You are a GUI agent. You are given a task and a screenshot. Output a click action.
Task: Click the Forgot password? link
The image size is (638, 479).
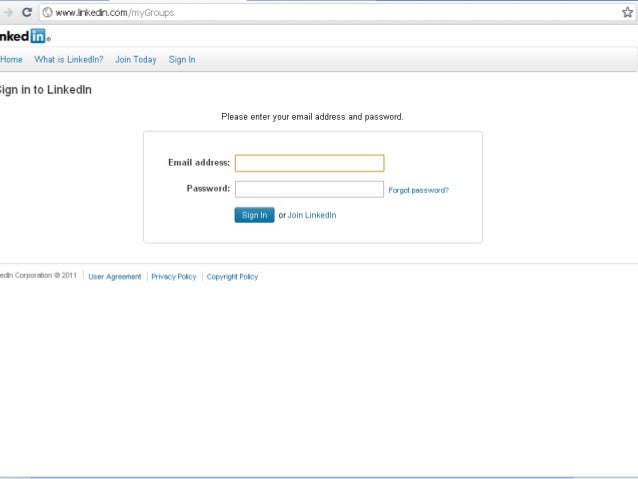pos(419,190)
